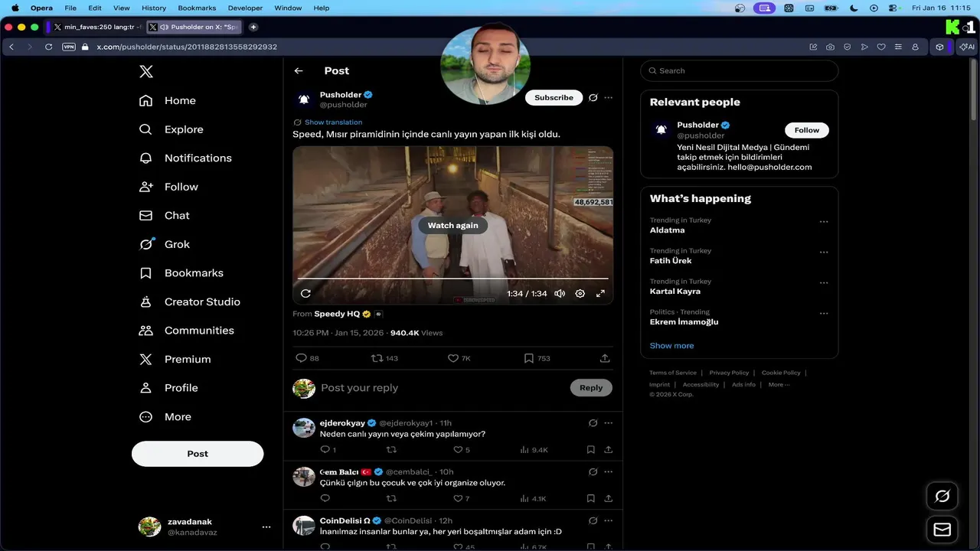Open the Apple menu
Screen dimensions: 980x551
tap(15, 8)
